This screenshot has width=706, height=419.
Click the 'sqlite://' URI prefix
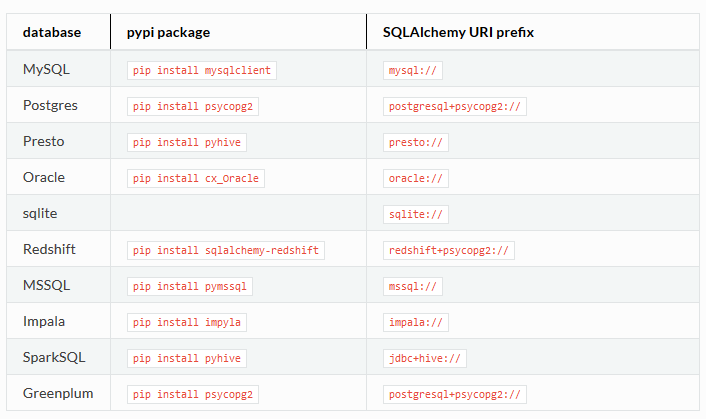(416, 215)
